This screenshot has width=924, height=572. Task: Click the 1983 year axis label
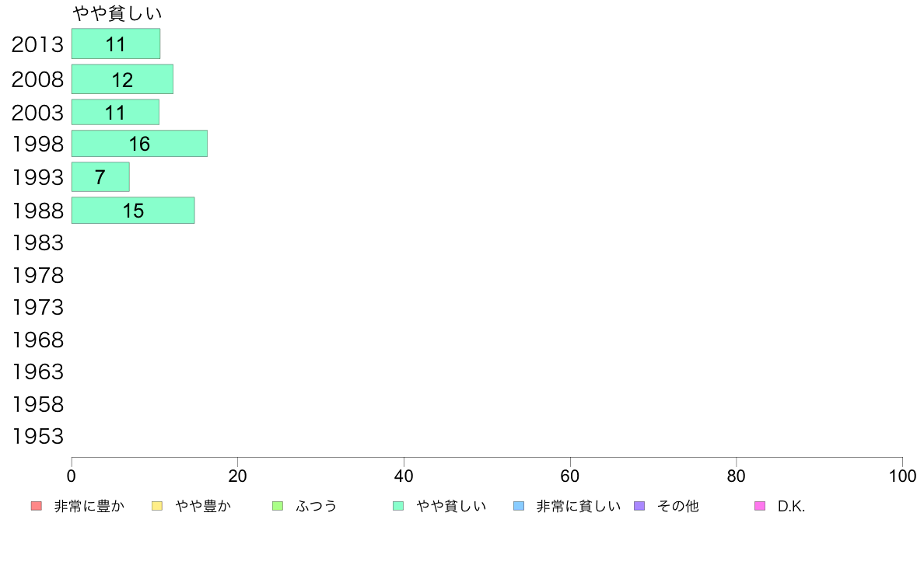(37, 242)
